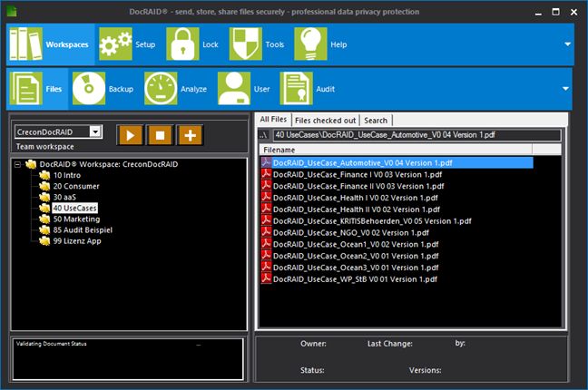This screenshot has width=588, height=390.
Task: Open Setup gears icon
Action: click(115, 44)
